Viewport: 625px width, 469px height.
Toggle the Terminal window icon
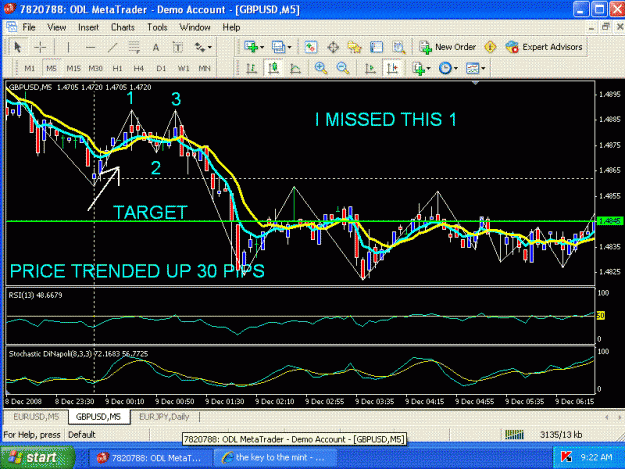point(376,47)
